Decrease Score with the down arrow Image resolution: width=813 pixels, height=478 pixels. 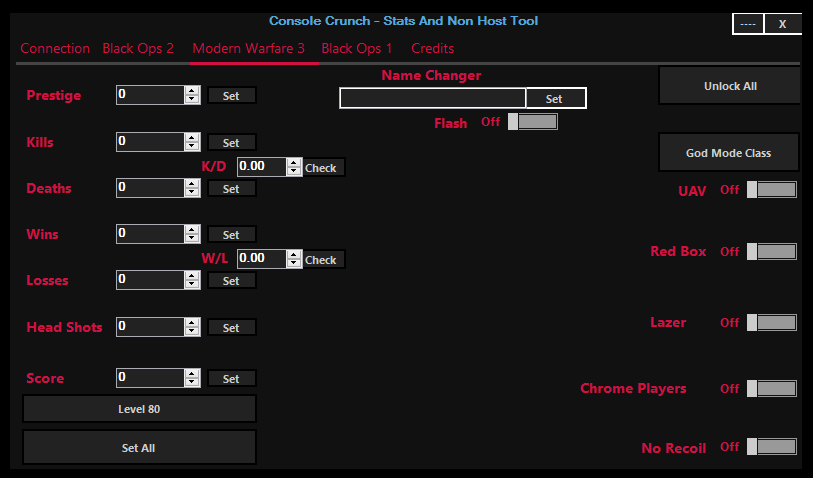click(x=192, y=382)
